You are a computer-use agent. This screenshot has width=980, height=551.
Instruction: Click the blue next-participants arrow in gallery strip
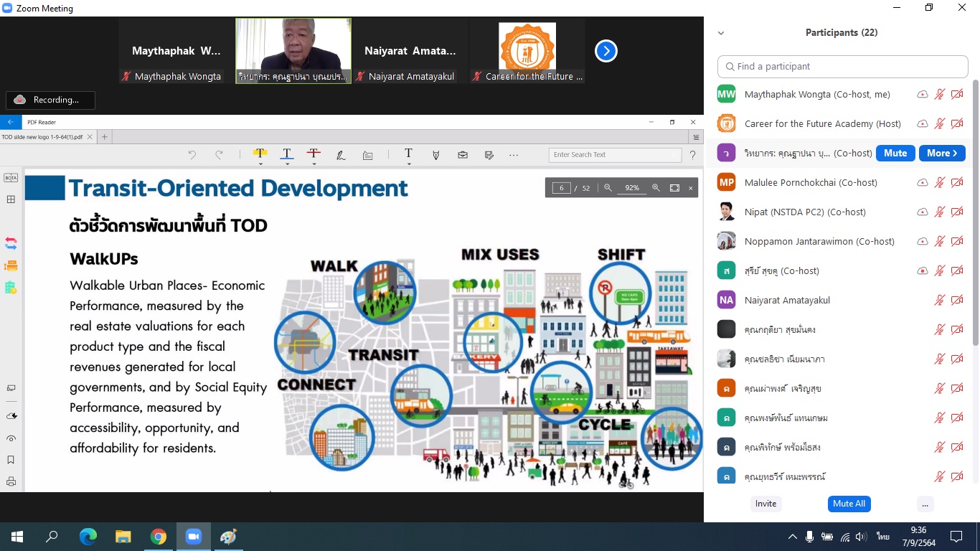point(606,51)
